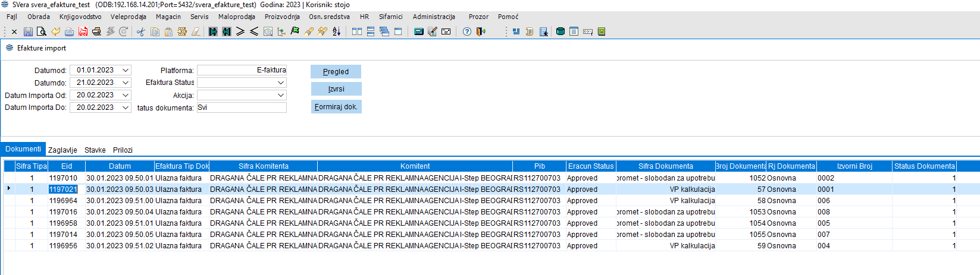Click the Pregled button
Image resolution: width=980 pixels, height=275 pixels.
(x=336, y=72)
